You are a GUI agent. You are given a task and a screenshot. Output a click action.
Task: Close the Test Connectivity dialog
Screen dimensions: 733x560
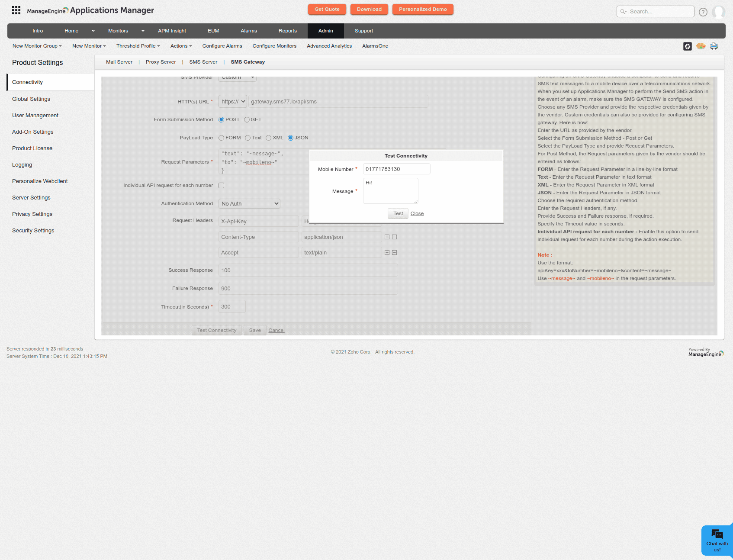click(x=417, y=214)
